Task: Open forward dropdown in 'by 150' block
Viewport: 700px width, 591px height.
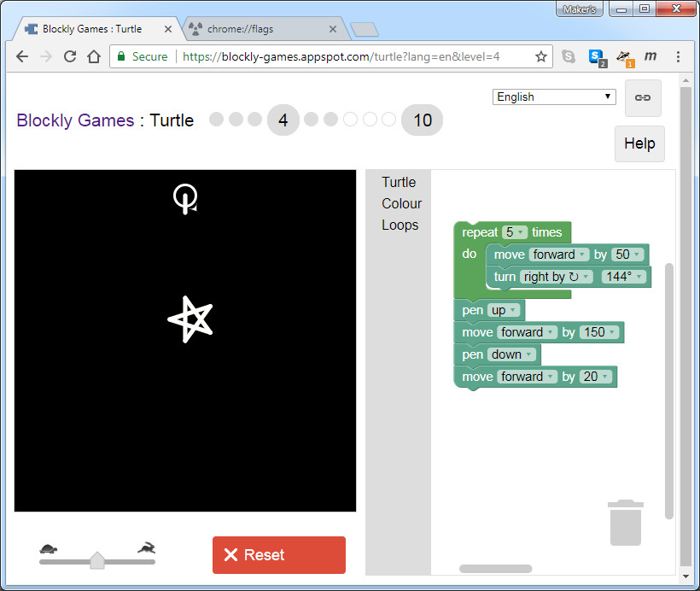Action: [527, 332]
